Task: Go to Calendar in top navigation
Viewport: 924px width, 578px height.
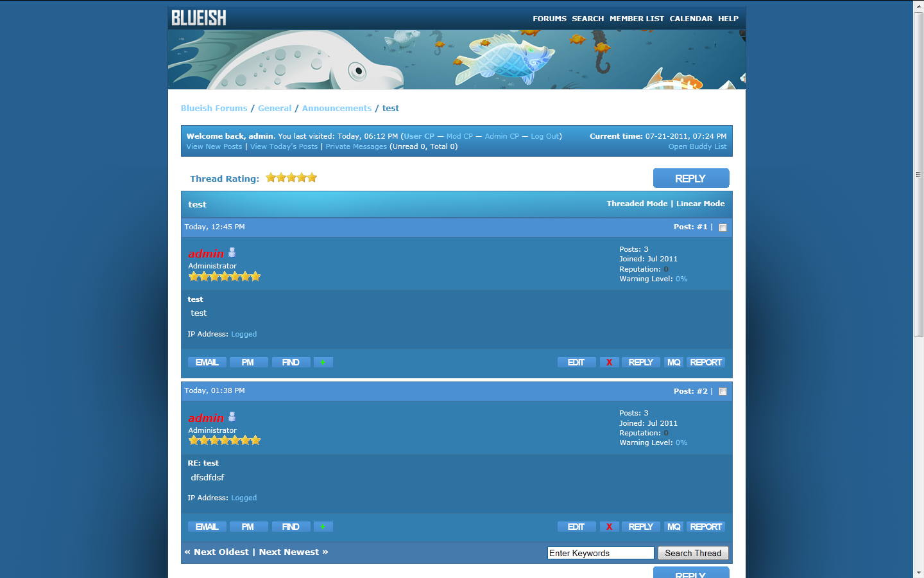Action: (x=690, y=19)
